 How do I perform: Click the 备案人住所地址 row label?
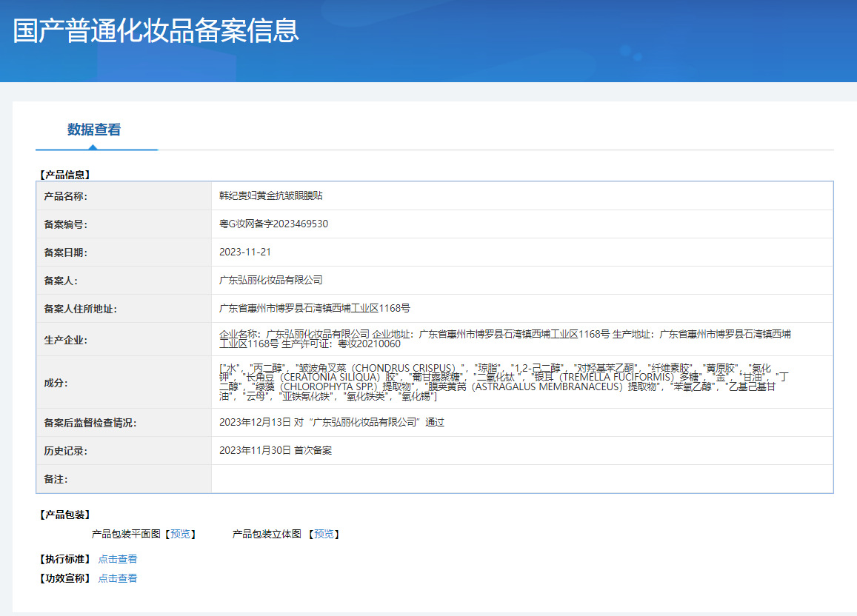click(80, 309)
